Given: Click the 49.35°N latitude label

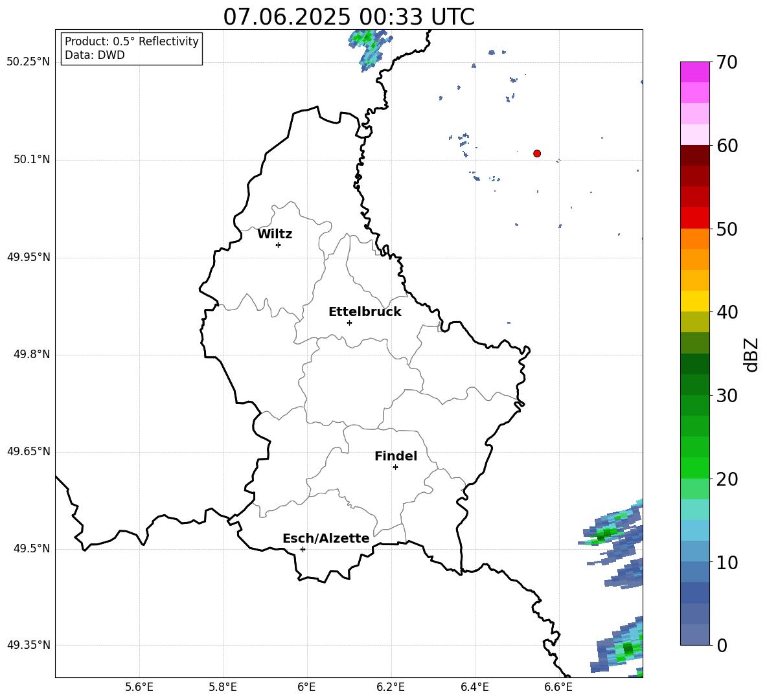Looking at the screenshot, I should click(x=29, y=645).
